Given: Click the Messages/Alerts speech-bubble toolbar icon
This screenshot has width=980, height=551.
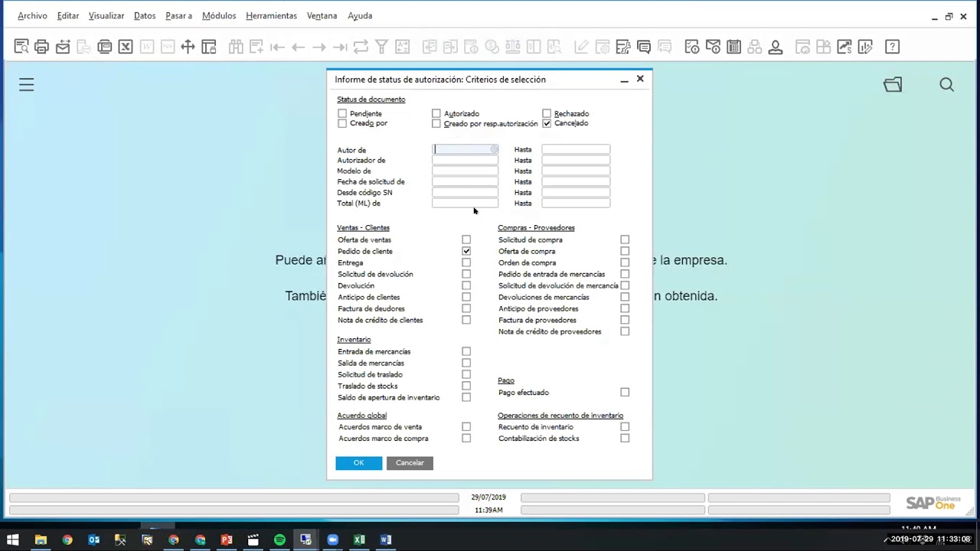Looking at the screenshot, I should pos(644,47).
